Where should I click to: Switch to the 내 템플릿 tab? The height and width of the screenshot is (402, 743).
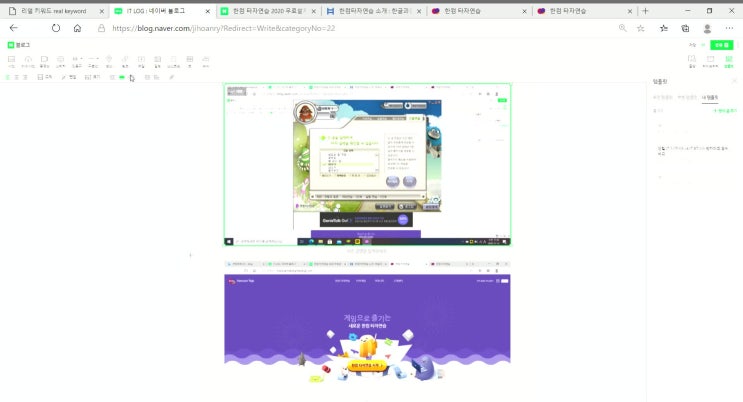click(x=710, y=97)
